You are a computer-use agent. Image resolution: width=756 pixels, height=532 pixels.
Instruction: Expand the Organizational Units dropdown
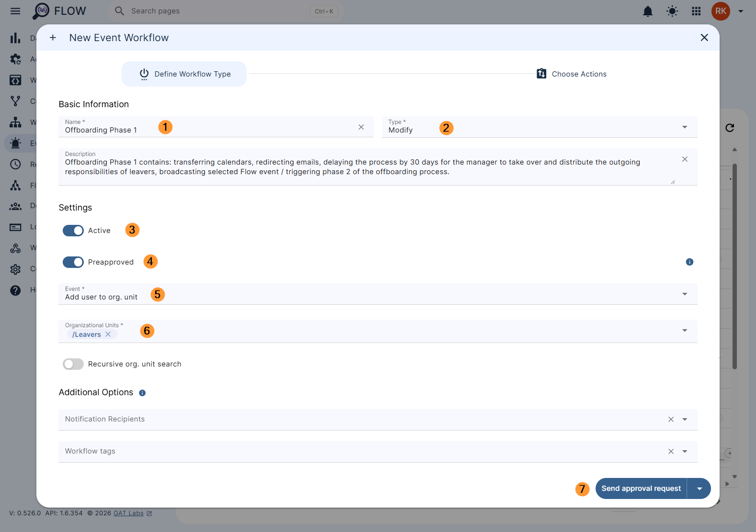685,331
